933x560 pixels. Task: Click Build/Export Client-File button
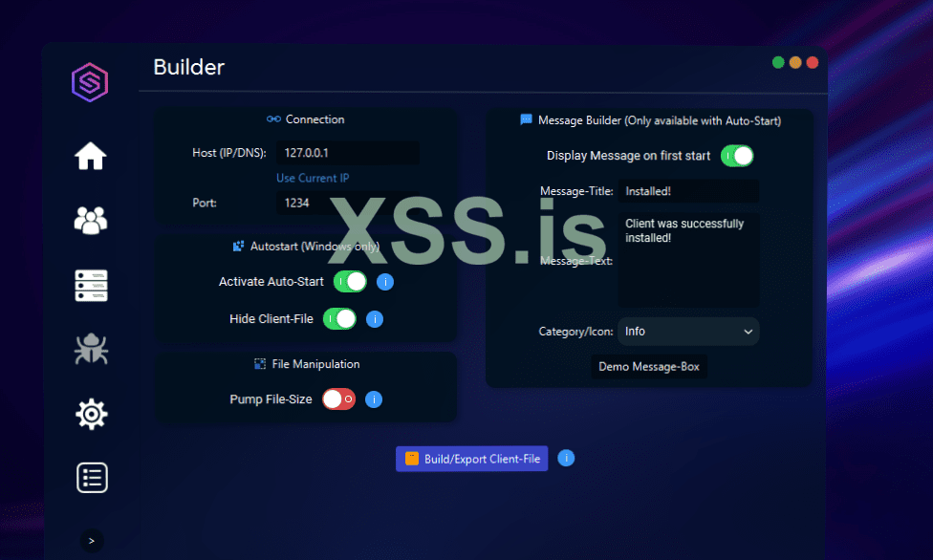point(472,459)
